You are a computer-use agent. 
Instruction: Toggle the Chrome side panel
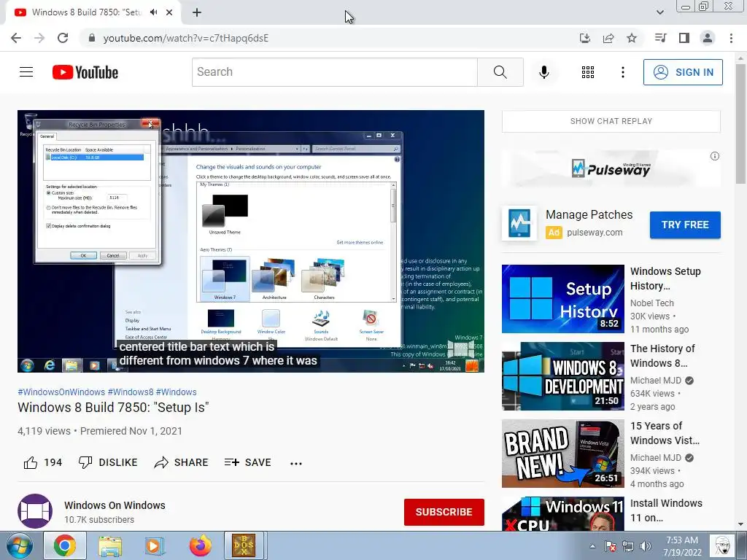point(684,38)
